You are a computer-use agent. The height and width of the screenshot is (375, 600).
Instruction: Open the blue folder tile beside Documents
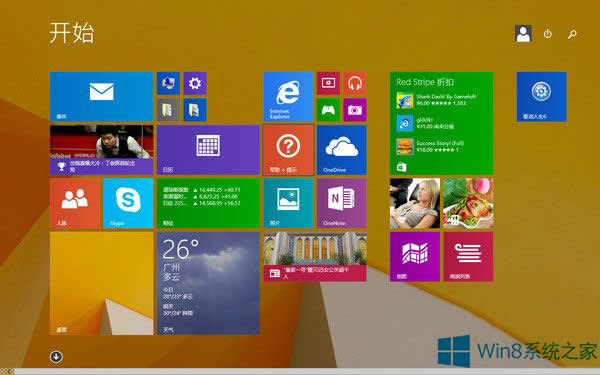195,110
